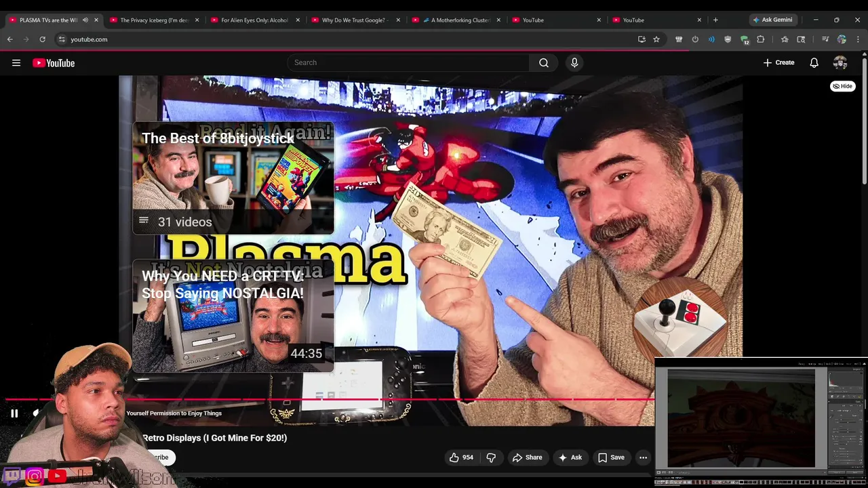Open more actions three-dot menu under video
The height and width of the screenshot is (488, 868).
pyautogui.click(x=643, y=457)
